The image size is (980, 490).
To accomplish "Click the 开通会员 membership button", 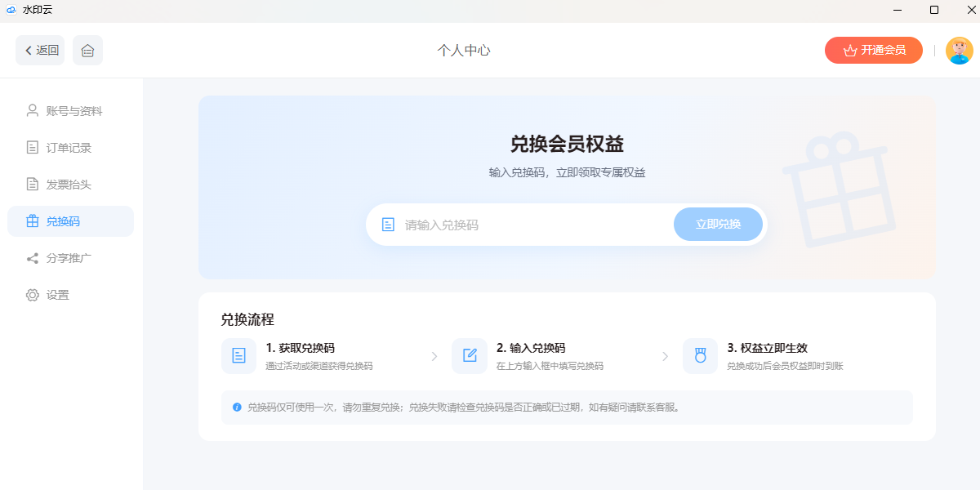I will (x=874, y=51).
